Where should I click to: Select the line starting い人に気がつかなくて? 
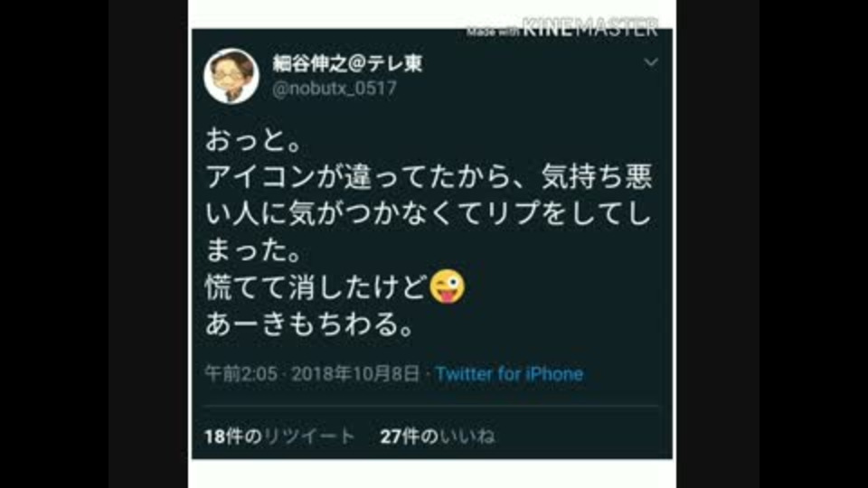pyautogui.click(x=429, y=213)
